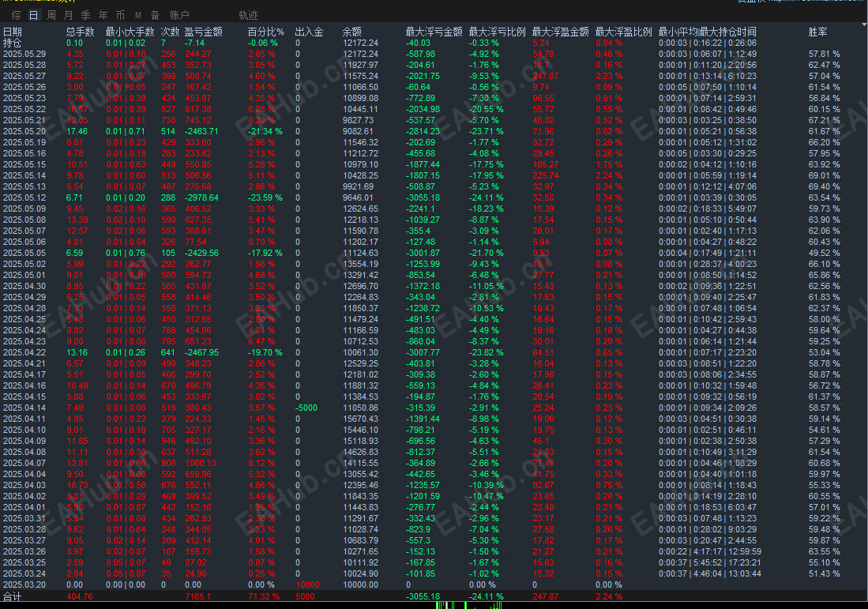
Task: Select the 2025.05.12 date cell
Action: (24, 198)
